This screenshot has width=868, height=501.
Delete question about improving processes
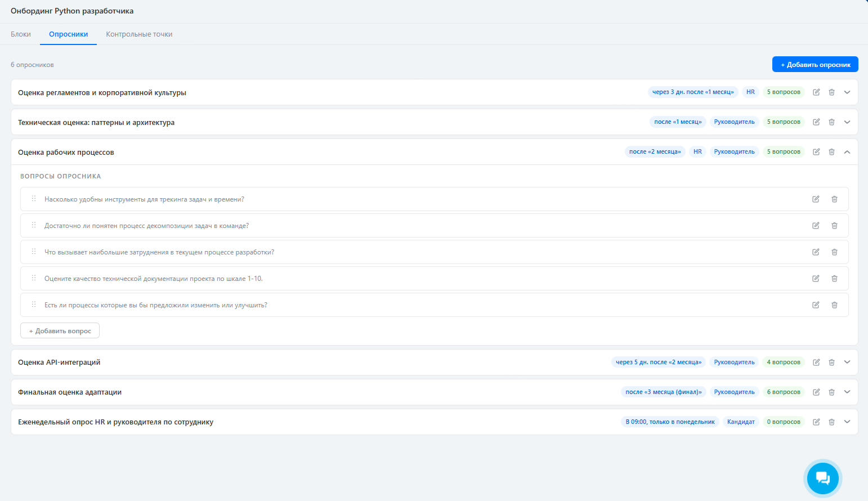coord(834,305)
